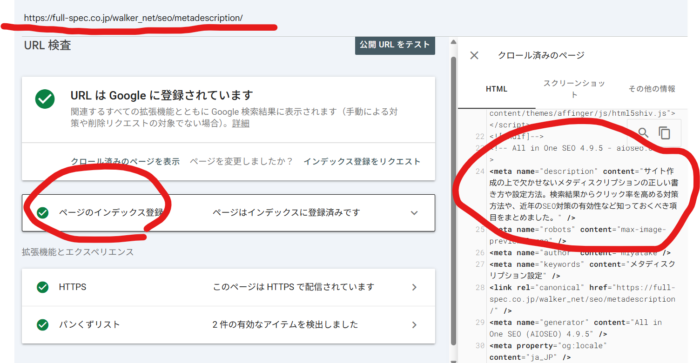Expand the ページのインデックス登録 section chevron

click(x=414, y=213)
